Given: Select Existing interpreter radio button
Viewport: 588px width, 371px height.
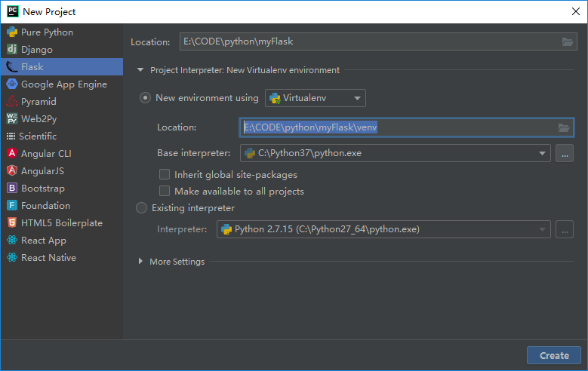Looking at the screenshot, I should pyautogui.click(x=141, y=207).
